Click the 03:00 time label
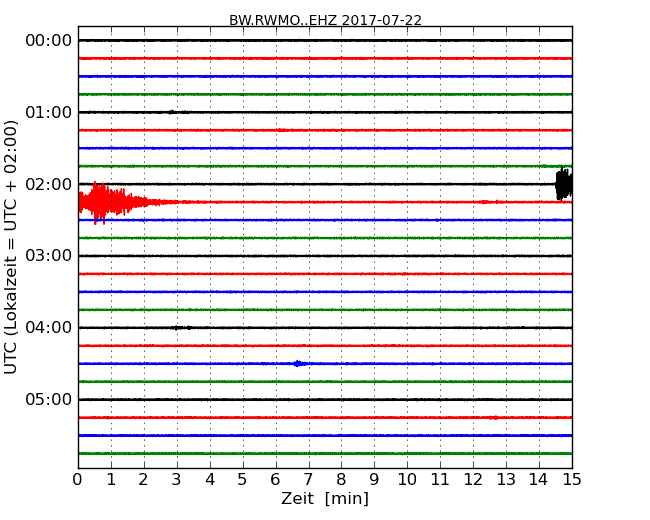The height and width of the screenshot is (520, 650). pos(49,256)
